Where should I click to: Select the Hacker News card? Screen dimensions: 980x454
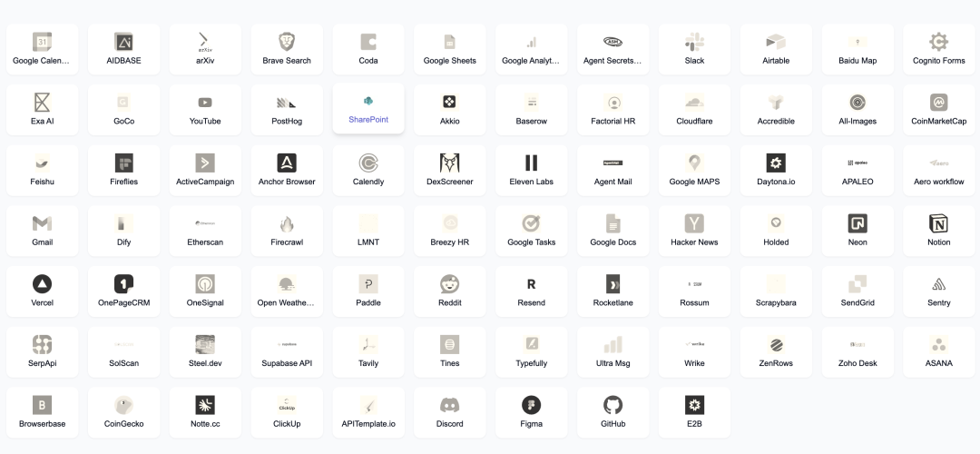(x=694, y=232)
